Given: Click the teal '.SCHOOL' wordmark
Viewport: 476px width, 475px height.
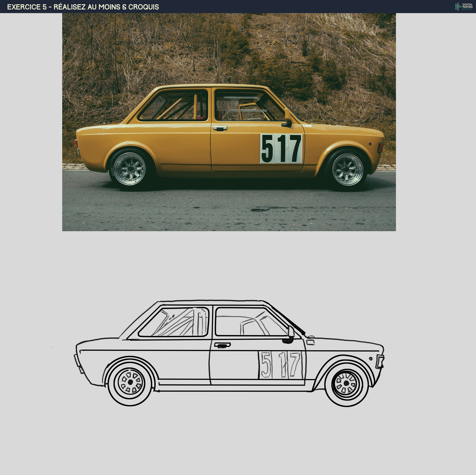Looking at the screenshot, I should click(x=468, y=9).
